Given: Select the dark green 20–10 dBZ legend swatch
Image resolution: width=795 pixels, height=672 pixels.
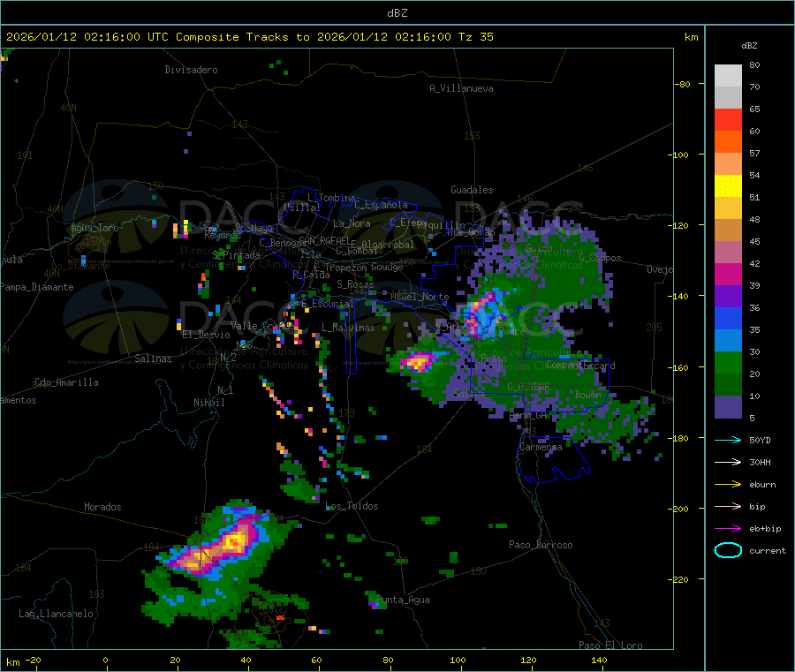Looking at the screenshot, I should [x=728, y=385].
